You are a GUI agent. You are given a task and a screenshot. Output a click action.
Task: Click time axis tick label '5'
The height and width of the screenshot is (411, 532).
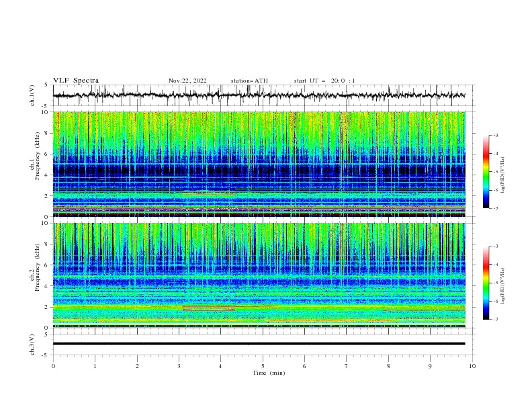click(263, 366)
